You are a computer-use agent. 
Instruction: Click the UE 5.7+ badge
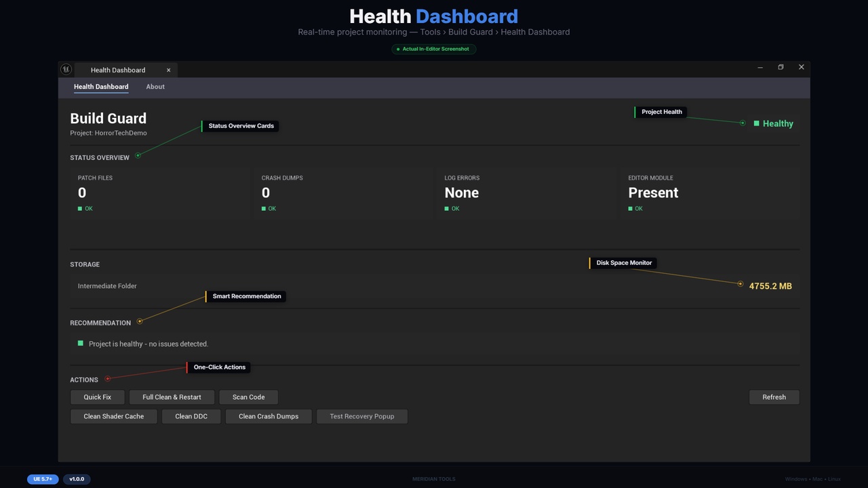[x=43, y=479]
